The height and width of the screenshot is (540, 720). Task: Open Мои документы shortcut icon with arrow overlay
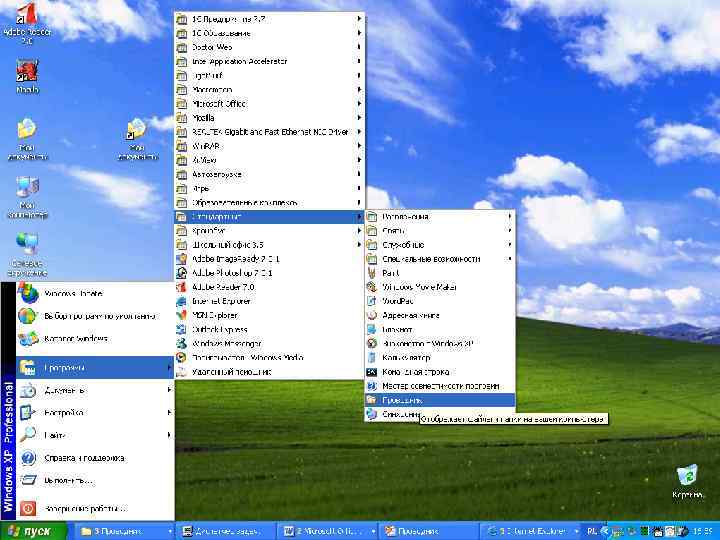point(137,139)
